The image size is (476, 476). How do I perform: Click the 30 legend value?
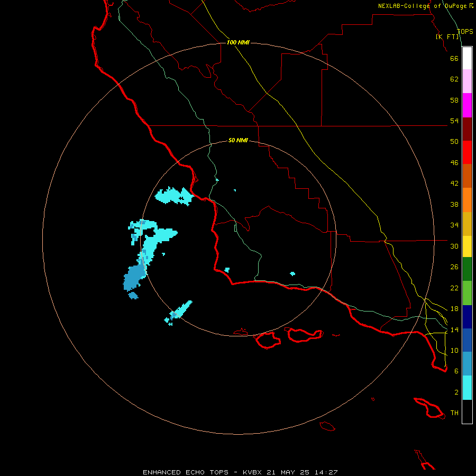(x=454, y=246)
